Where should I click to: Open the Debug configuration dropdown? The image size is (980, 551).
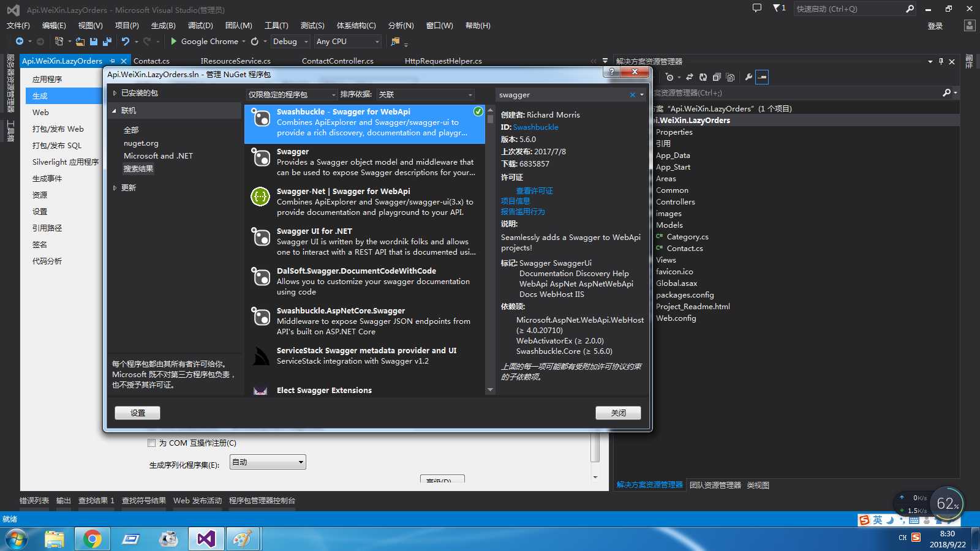pos(291,41)
